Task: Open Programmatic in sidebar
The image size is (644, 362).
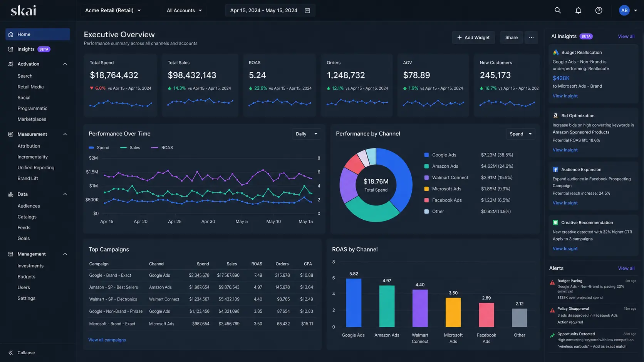Action: pyautogui.click(x=32, y=108)
